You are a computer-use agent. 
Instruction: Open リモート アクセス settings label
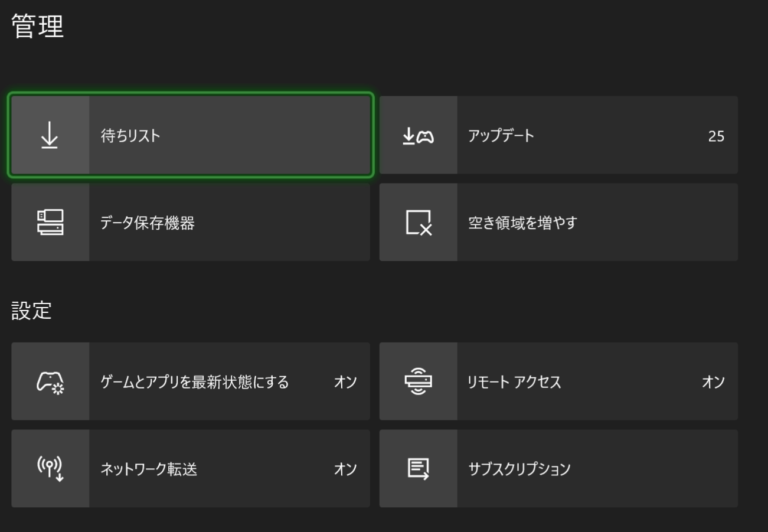tap(514, 382)
